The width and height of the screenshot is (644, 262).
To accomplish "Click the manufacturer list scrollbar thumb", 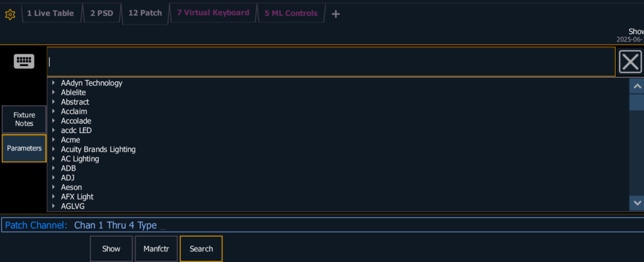I will click(x=637, y=101).
